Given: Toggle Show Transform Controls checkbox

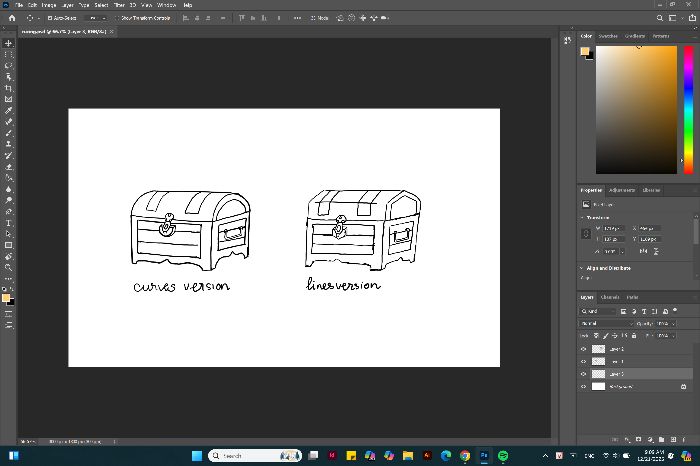Looking at the screenshot, I should click(x=118, y=18).
